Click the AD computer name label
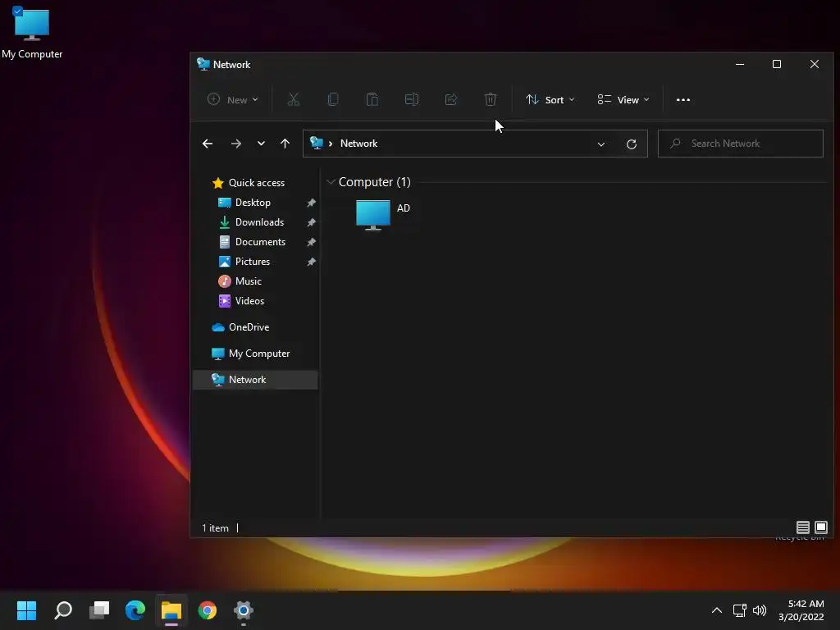The image size is (840, 630). [x=404, y=208]
